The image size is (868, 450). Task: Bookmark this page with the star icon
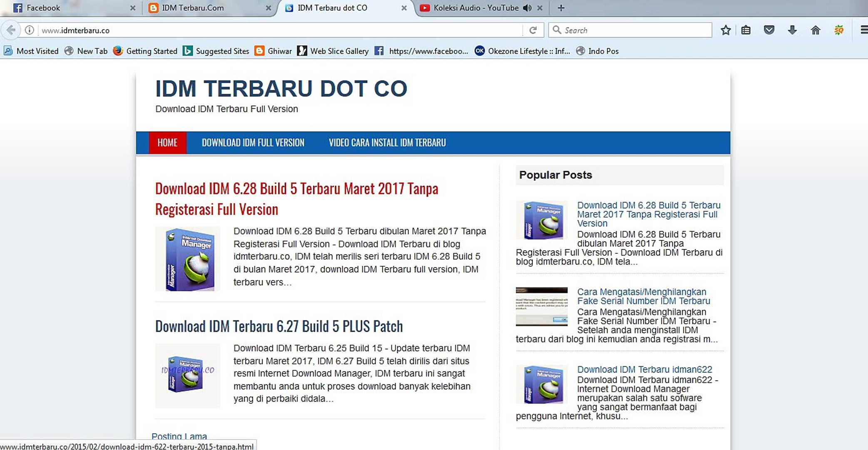tap(726, 30)
